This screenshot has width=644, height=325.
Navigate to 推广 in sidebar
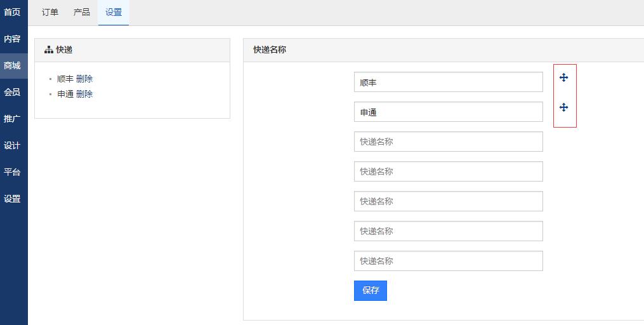(12, 119)
